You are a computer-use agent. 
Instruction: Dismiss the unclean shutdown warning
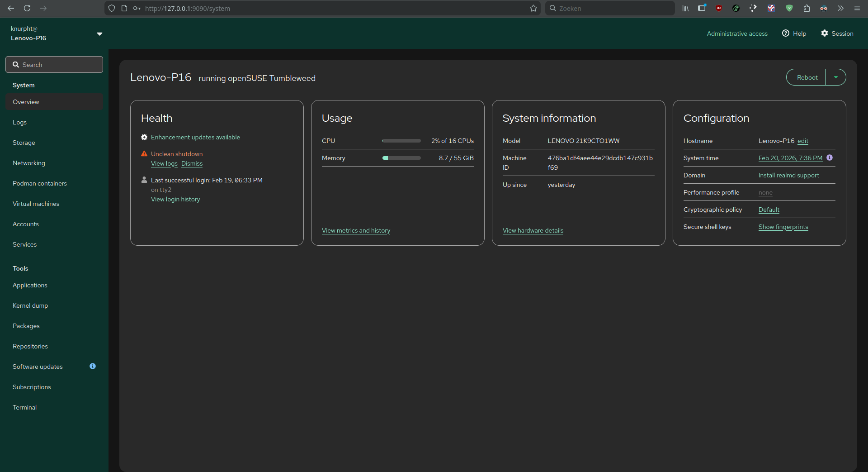coord(192,163)
